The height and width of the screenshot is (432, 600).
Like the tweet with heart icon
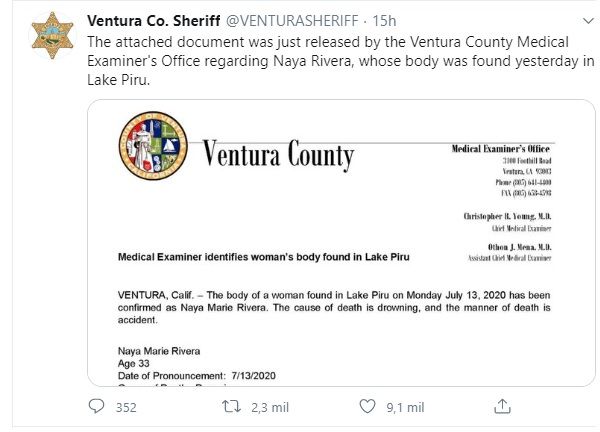[x=367, y=406]
